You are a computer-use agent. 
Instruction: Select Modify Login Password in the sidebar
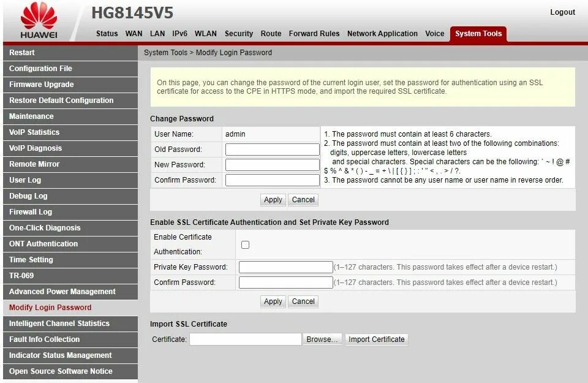click(70, 308)
